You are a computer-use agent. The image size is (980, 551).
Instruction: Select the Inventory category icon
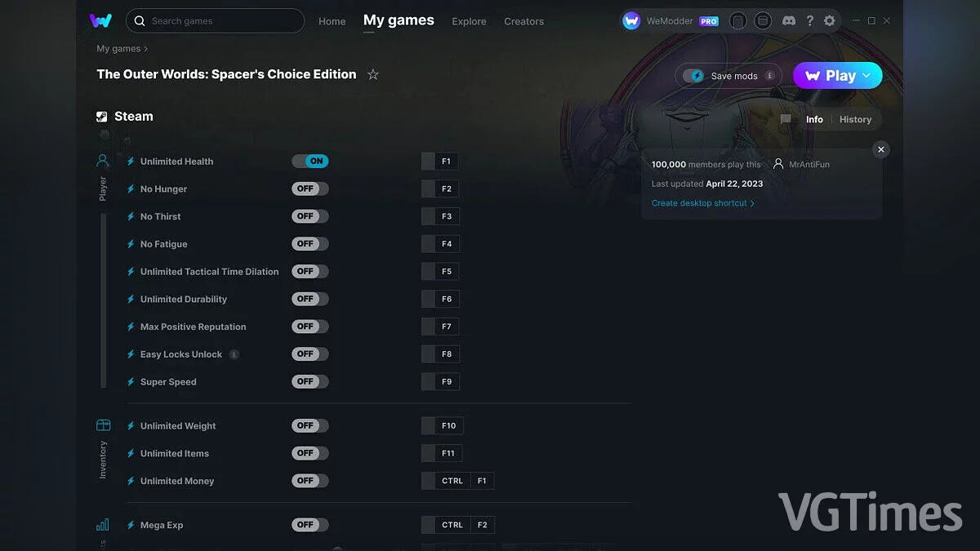pos(103,425)
